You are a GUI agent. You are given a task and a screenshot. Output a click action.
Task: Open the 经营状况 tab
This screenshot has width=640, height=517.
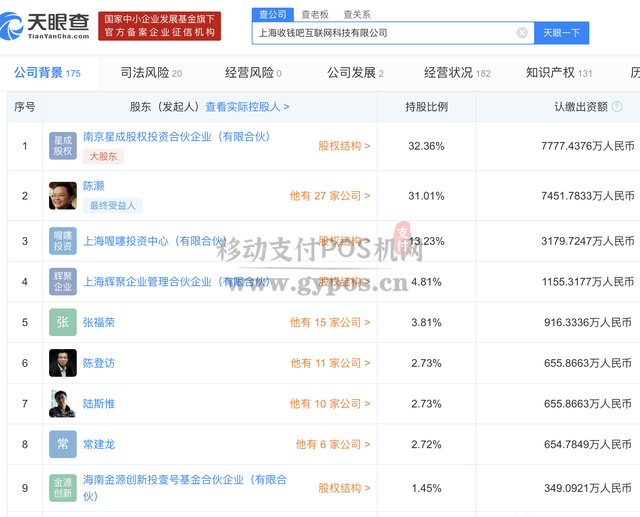point(457,73)
